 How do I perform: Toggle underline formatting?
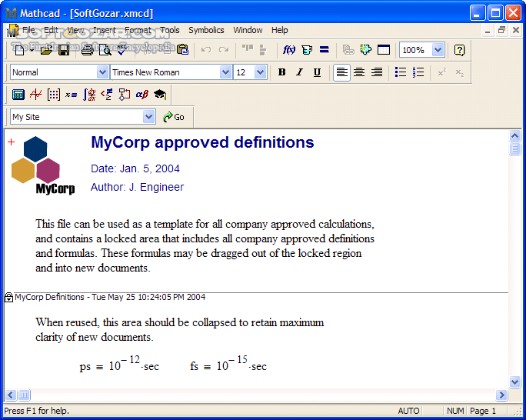pyautogui.click(x=317, y=72)
